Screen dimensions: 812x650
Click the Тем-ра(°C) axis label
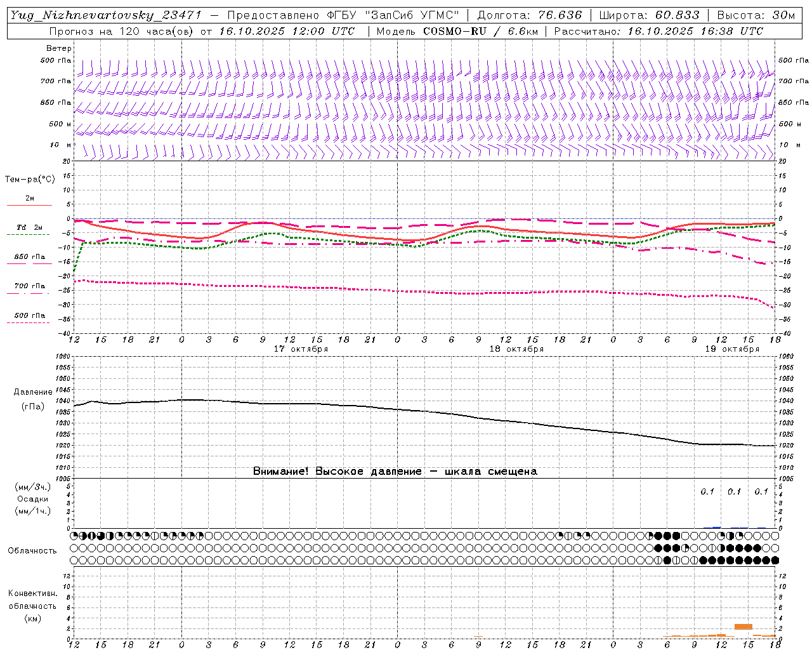click(x=30, y=180)
